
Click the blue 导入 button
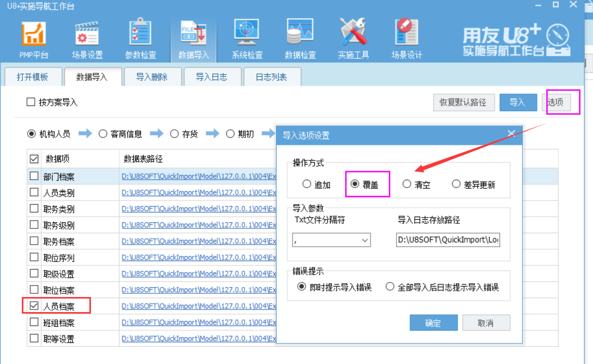pos(518,102)
